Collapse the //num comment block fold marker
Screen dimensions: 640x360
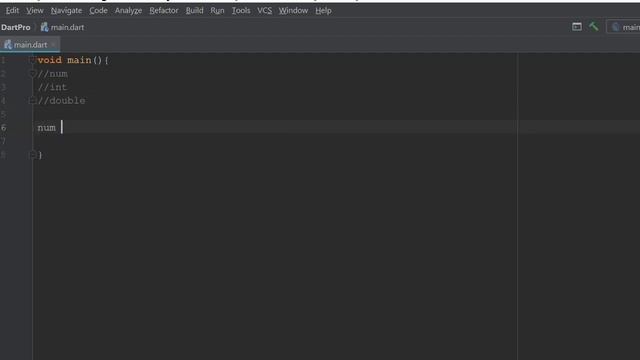coord(32,74)
